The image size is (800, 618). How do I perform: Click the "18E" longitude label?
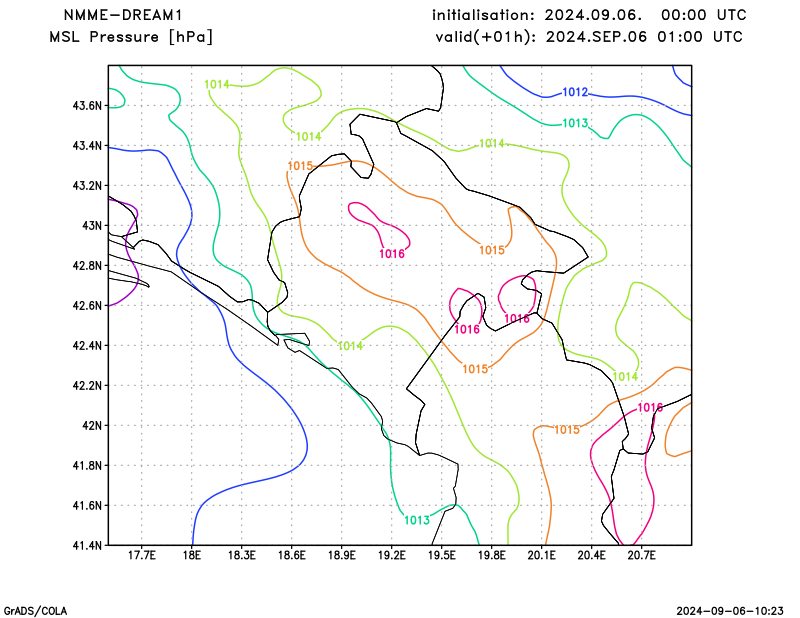[192, 555]
